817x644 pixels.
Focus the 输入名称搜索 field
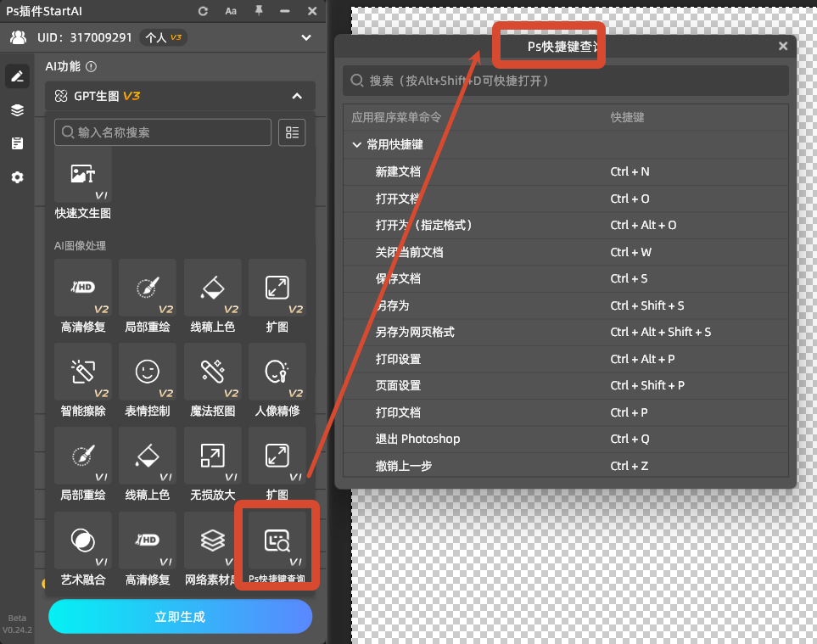(x=163, y=132)
